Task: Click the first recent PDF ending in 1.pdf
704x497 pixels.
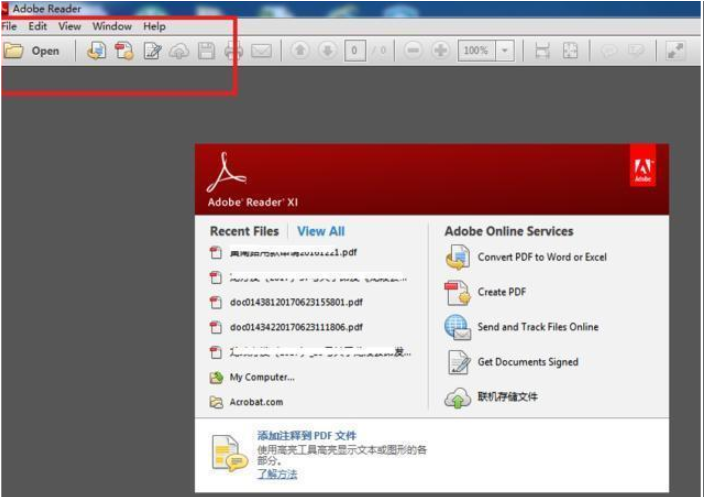Action: 293,252
